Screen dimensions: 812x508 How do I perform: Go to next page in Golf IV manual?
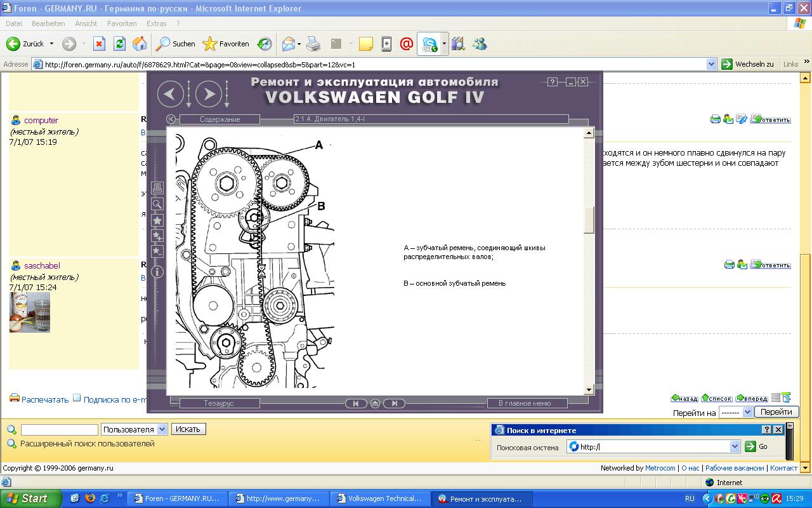coord(208,94)
